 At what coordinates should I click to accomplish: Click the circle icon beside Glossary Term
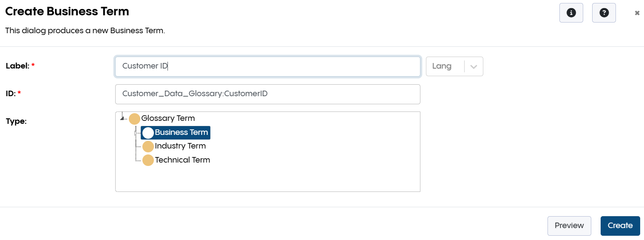134,119
